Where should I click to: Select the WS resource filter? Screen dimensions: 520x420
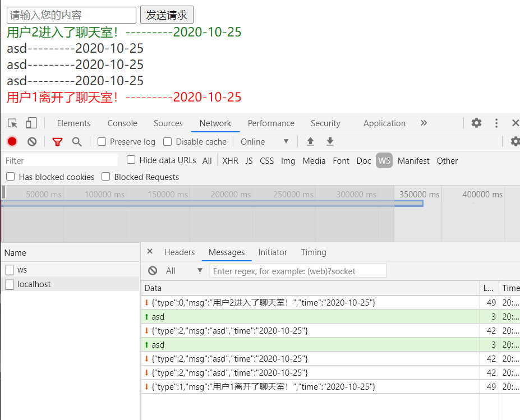[x=384, y=160]
